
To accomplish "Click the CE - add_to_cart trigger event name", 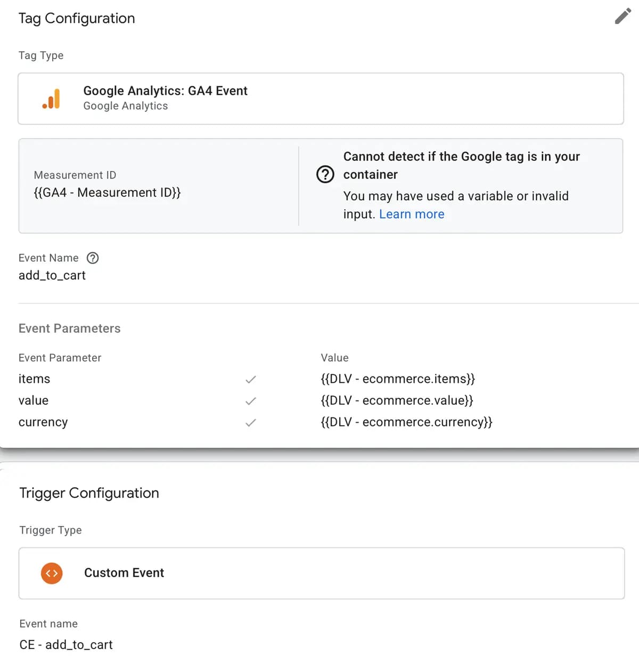I will pyautogui.click(x=66, y=645).
